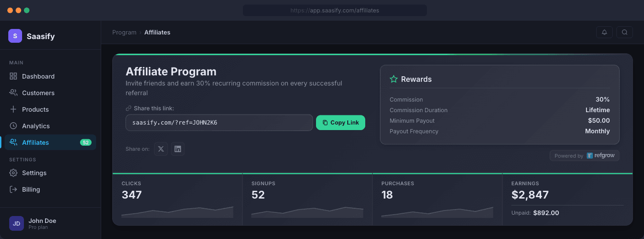Open notifications bell icon

tap(604, 32)
